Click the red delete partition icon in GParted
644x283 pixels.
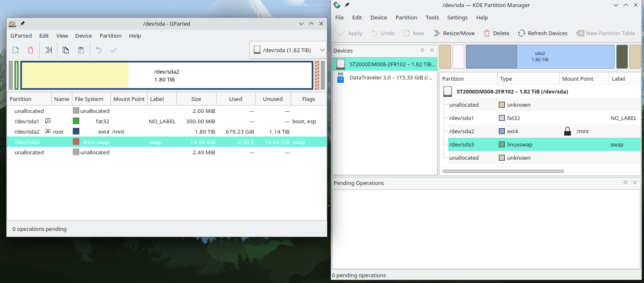(x=31, y=50)
